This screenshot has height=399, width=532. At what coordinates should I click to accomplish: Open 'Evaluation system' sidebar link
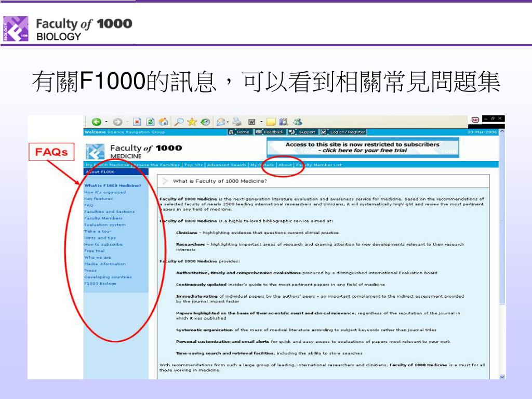coord(105,224)
